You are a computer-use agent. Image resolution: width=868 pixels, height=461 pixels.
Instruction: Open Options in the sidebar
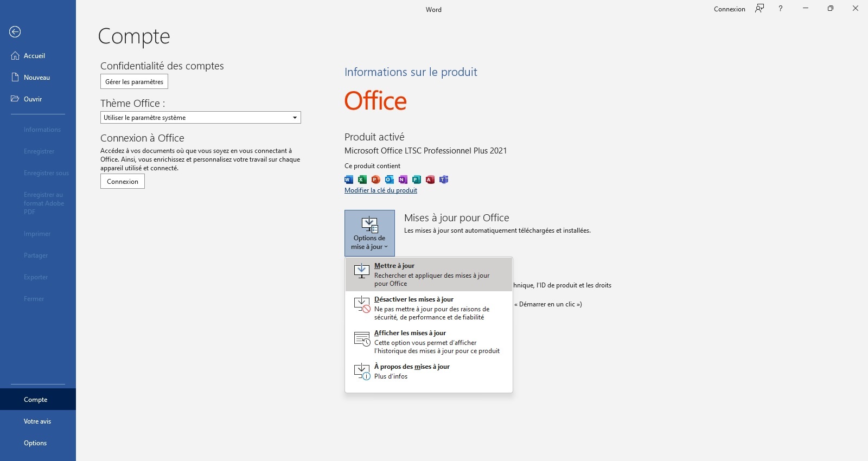click(x=38, y=443)
